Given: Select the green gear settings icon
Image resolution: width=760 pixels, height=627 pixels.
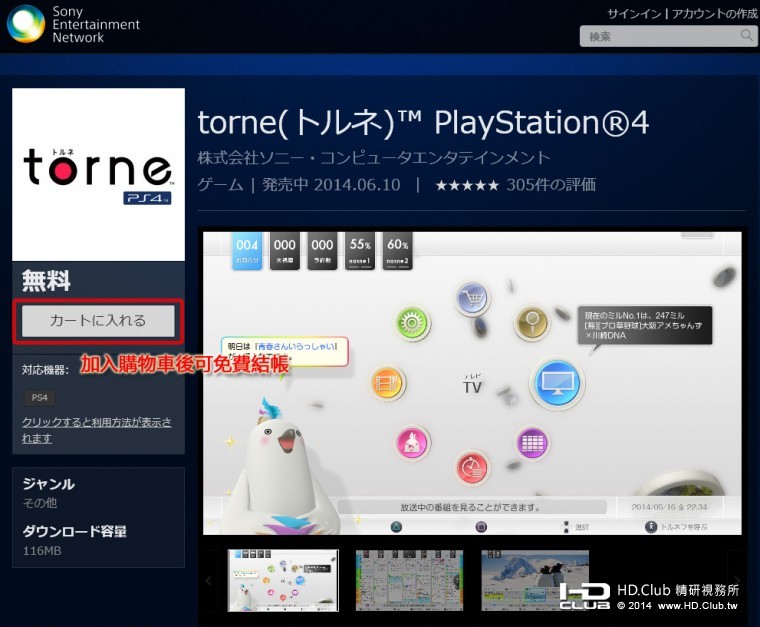Looking at the screenshot, I should pos(412,322).
